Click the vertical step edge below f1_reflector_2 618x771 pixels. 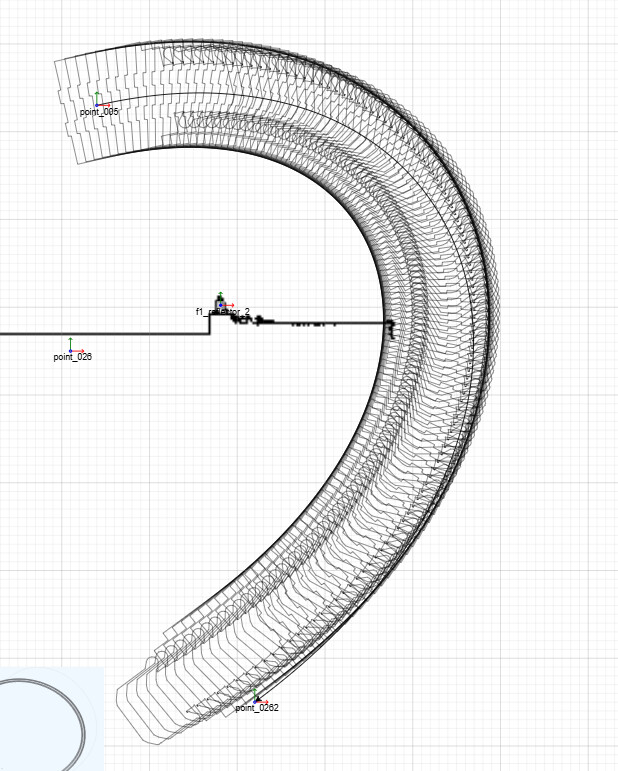point(209,323)
